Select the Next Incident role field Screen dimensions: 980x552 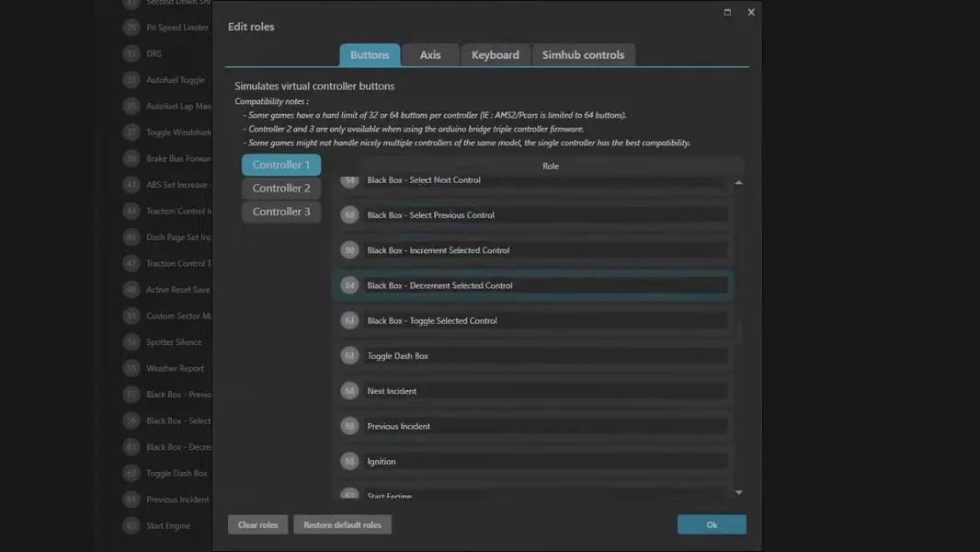tap(546, 391)
